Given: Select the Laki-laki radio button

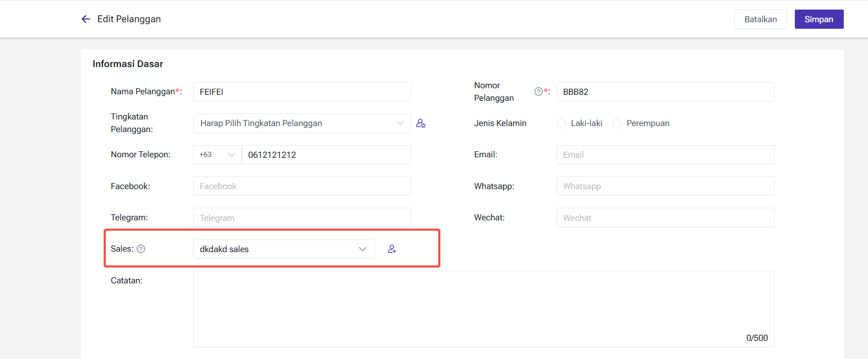Looking at the screenshot, I should point(561,123).
